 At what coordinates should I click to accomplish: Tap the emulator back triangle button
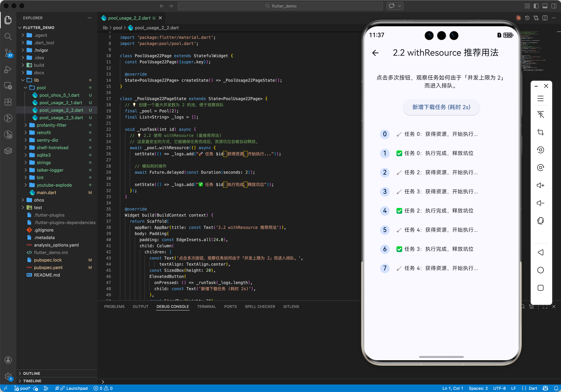pyautogui.click(x=540, y=252)
